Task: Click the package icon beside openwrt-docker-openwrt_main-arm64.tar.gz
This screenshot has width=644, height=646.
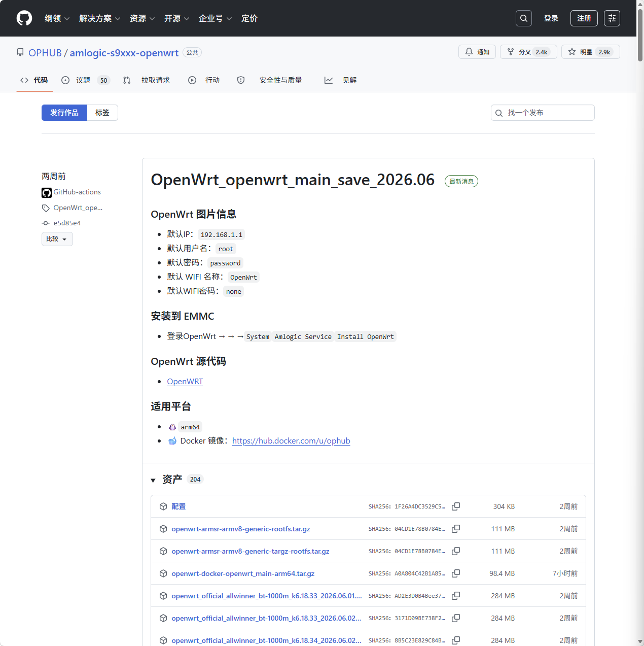Action: click(163, 573)
